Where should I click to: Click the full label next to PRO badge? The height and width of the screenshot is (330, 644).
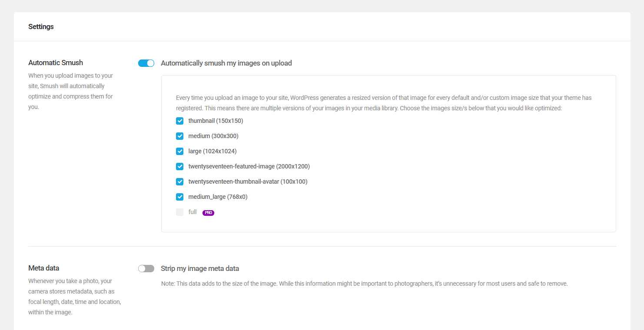click(x=192, y=212)
